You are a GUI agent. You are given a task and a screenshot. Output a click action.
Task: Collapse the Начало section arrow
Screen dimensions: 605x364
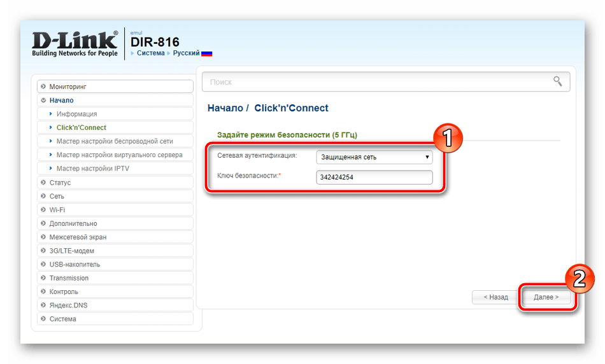click(43, 101)
